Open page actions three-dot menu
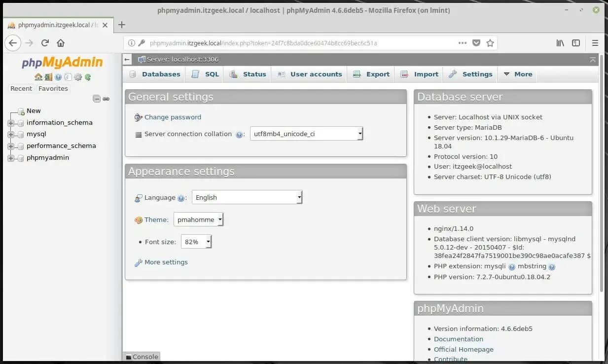The image size is (608, 364). [x=462, y=43]
